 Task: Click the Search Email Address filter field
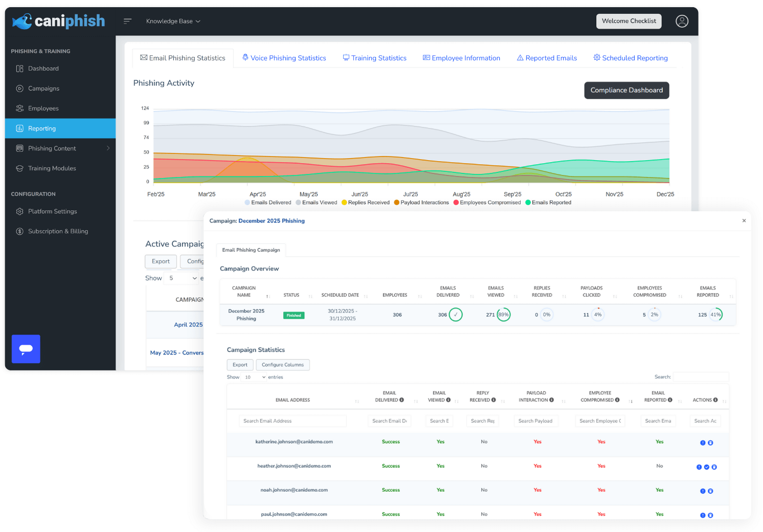click(293, 421)
